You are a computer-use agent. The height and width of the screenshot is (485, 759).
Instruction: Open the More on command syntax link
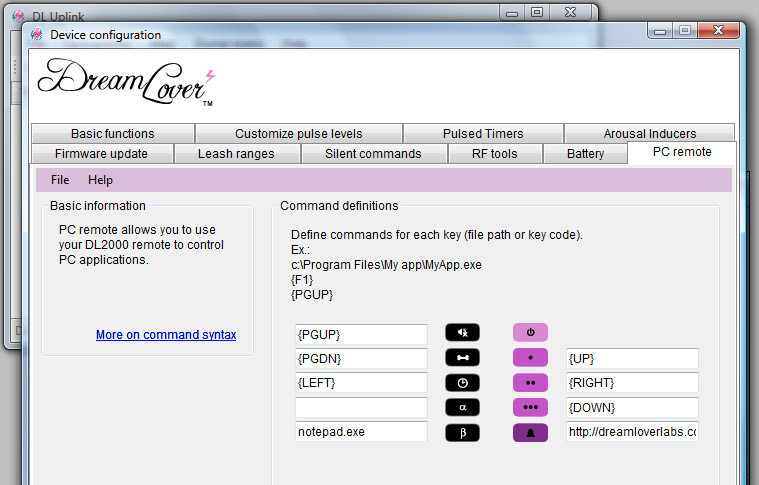click(166, 335)
